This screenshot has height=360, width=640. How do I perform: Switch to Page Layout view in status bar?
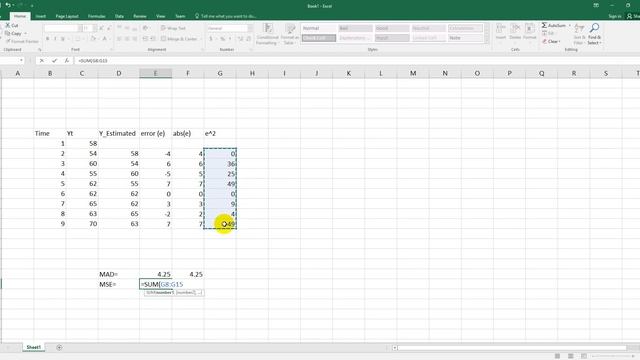[x=571, y=356]
